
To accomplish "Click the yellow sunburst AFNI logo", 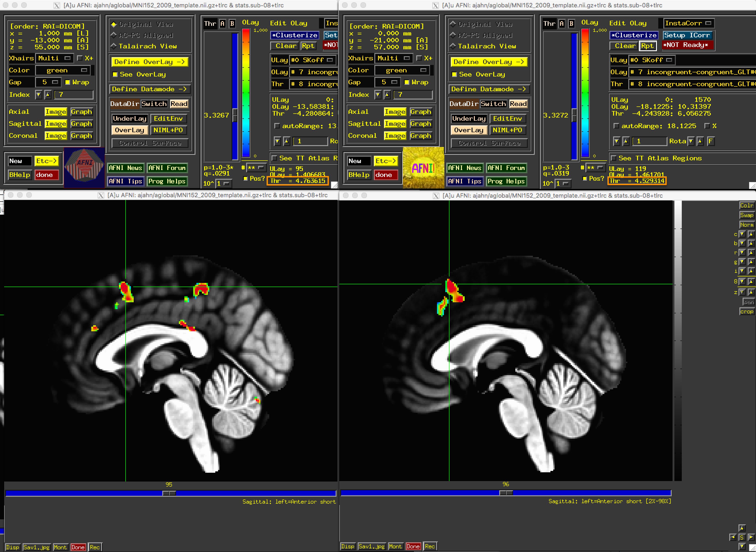I will (423, 168).
